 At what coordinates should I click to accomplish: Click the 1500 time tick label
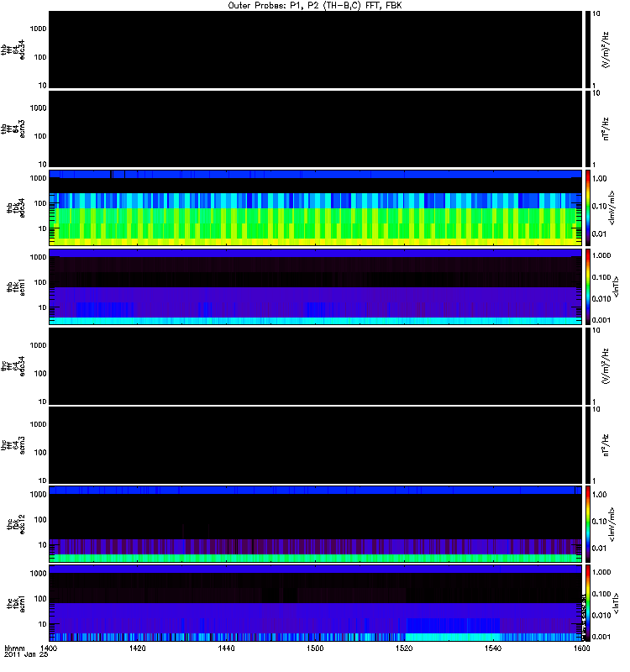(x=315, y=648)
